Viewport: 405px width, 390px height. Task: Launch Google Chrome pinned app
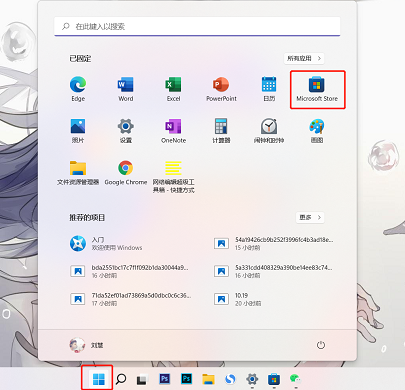pos(126,173)
